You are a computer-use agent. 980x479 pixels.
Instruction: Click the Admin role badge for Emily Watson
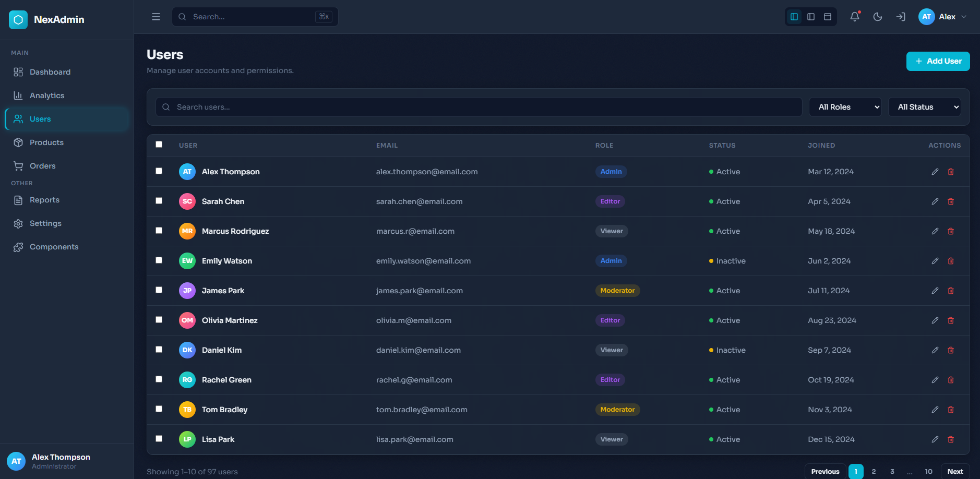(x=611, y=261)
